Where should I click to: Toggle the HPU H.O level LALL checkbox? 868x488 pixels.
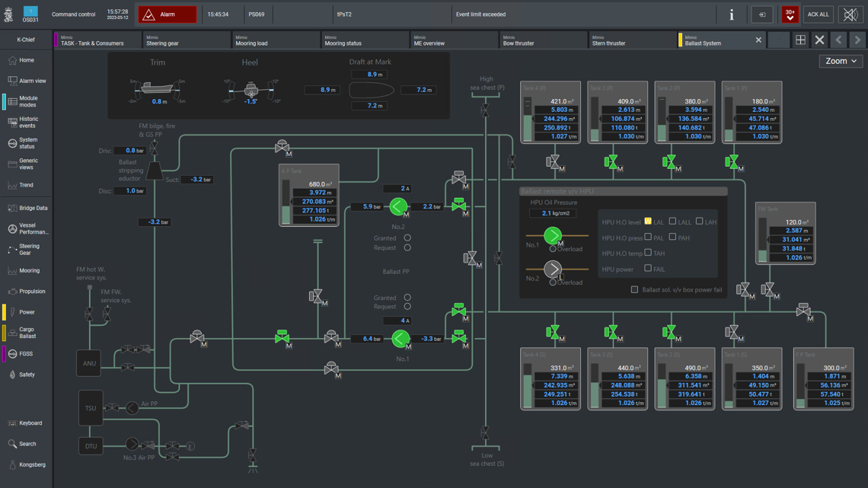[x=672, y=222]
